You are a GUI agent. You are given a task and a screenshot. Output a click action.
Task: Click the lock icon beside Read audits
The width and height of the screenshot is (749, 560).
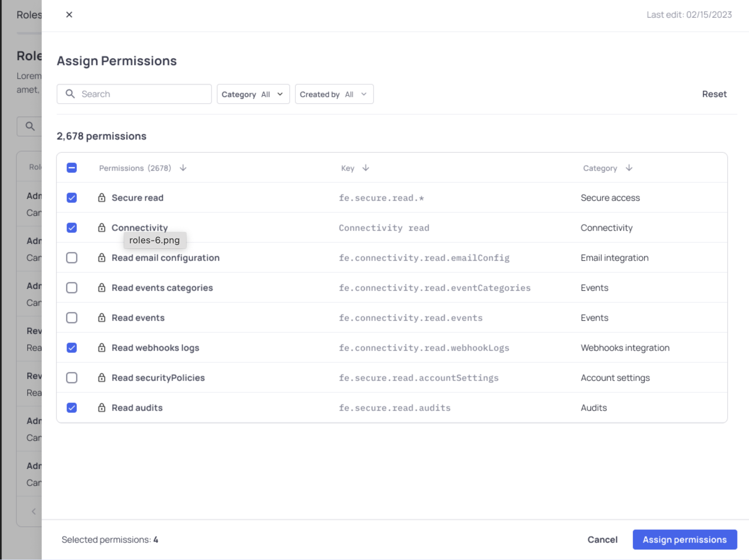point(102,407)
